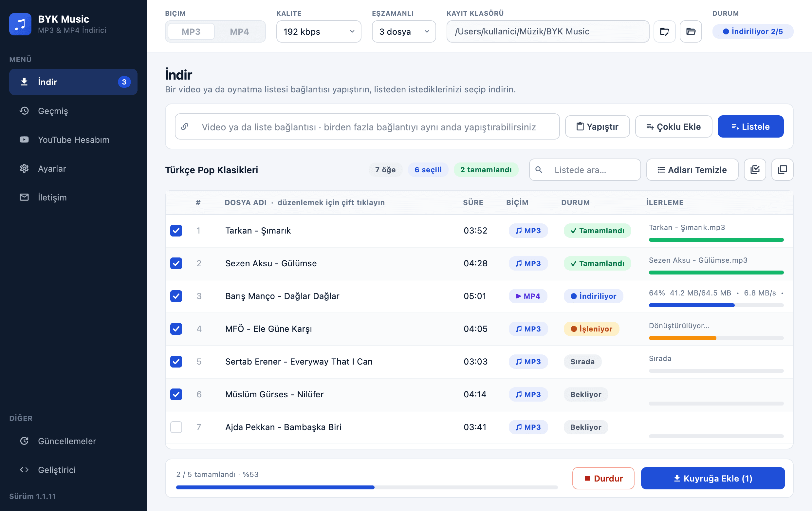
Task: Uncheck the Tarkan - Şımarık checkbox
Action: pyautogui.click(x=176, y=231)
